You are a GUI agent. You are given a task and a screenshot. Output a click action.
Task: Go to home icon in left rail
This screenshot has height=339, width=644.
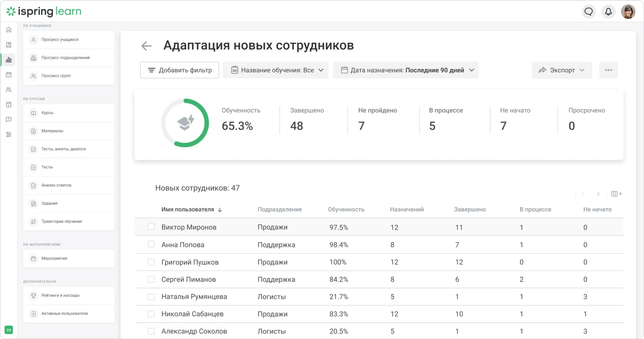pyautogui.click(x=9, y=30)
